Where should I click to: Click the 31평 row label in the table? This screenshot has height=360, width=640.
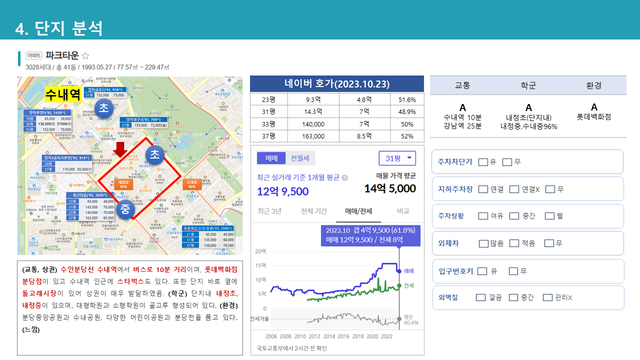(269, 112)
